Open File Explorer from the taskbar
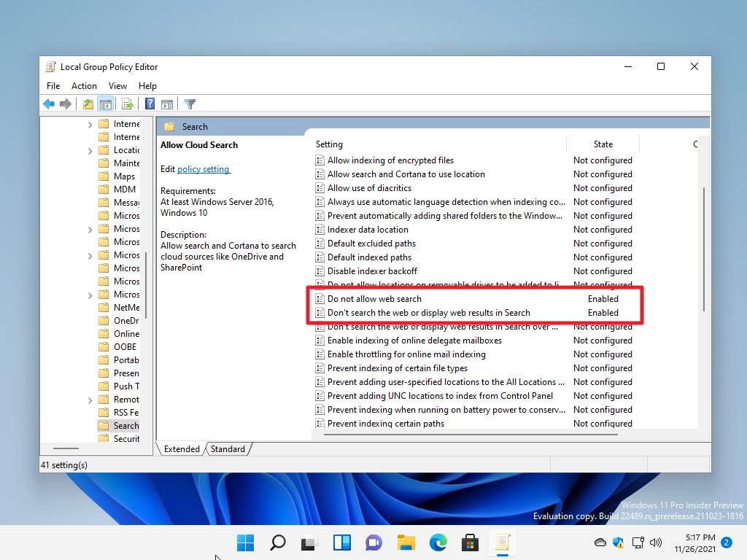The width and height of the screenshot is (747, 560). click(x=406, y=542)
